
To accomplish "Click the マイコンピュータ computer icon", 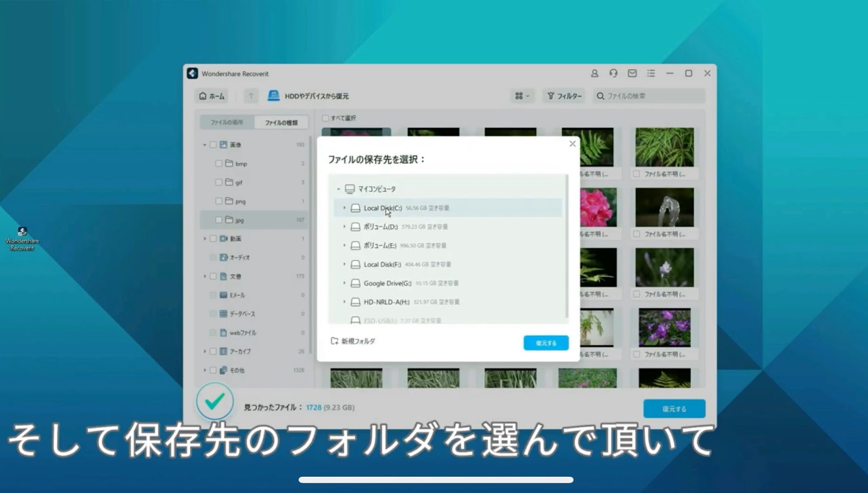I will (350, 189).
